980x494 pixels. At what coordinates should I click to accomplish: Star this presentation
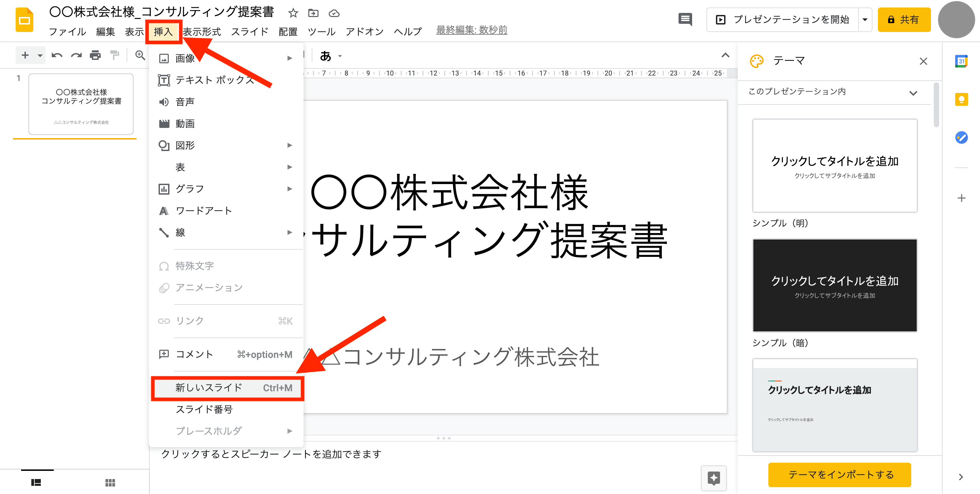(293, 13)
